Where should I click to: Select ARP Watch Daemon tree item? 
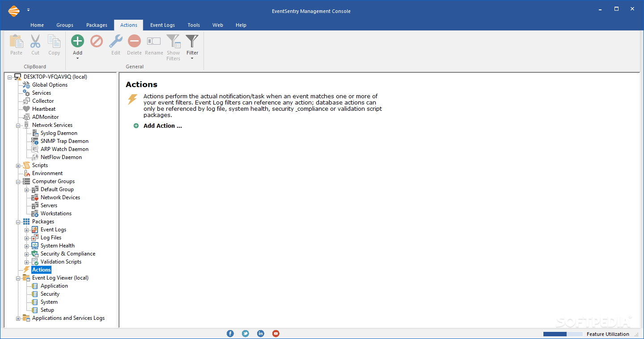point(64,149)
